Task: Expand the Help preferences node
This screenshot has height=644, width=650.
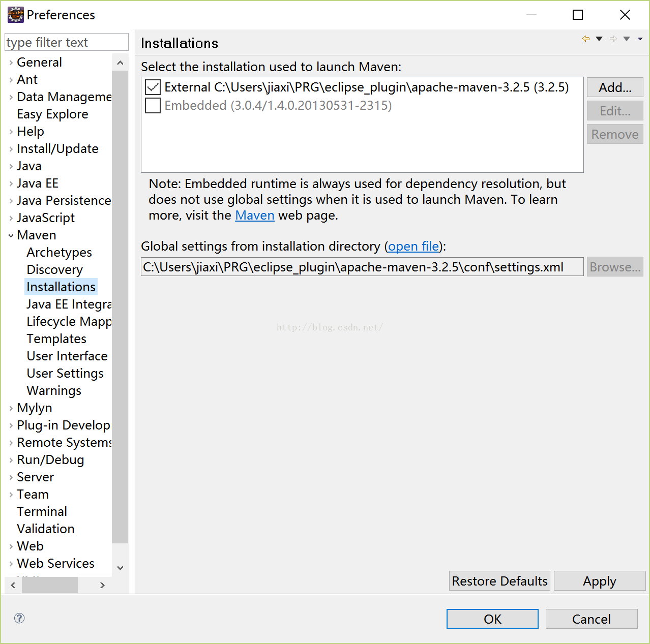Action: coord(11,132)
